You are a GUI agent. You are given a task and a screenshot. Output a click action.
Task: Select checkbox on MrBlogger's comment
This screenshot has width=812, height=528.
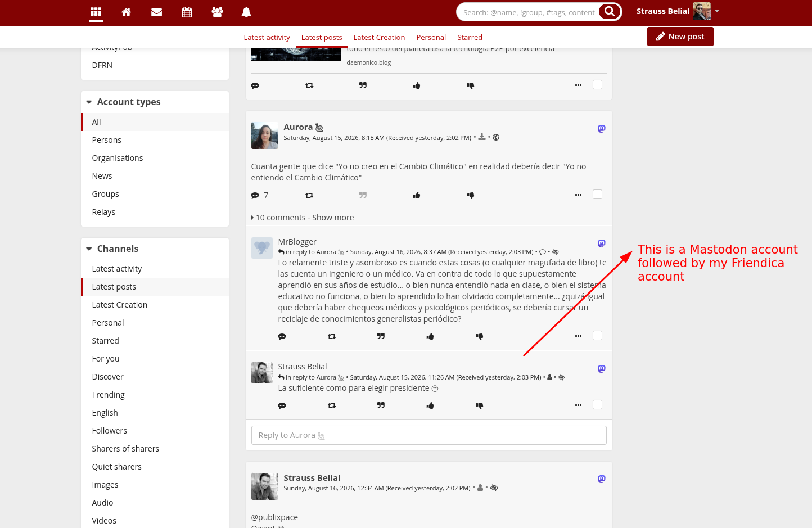point(597,336)
